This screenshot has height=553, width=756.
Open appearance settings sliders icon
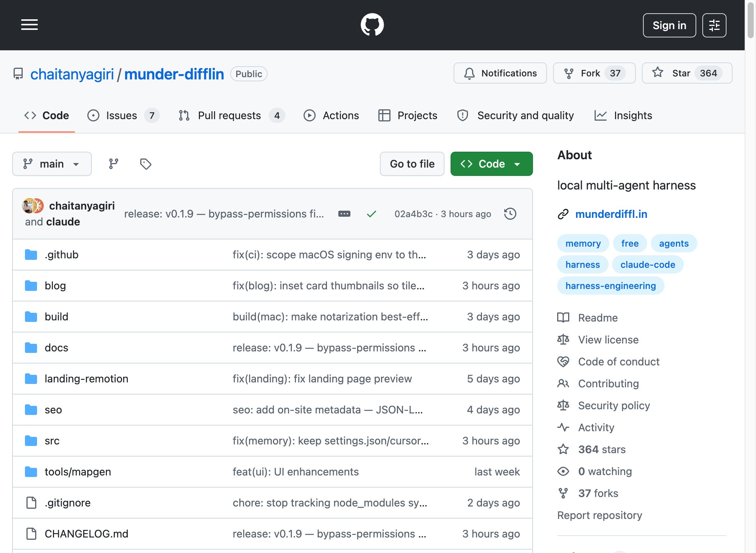(714, 25)
